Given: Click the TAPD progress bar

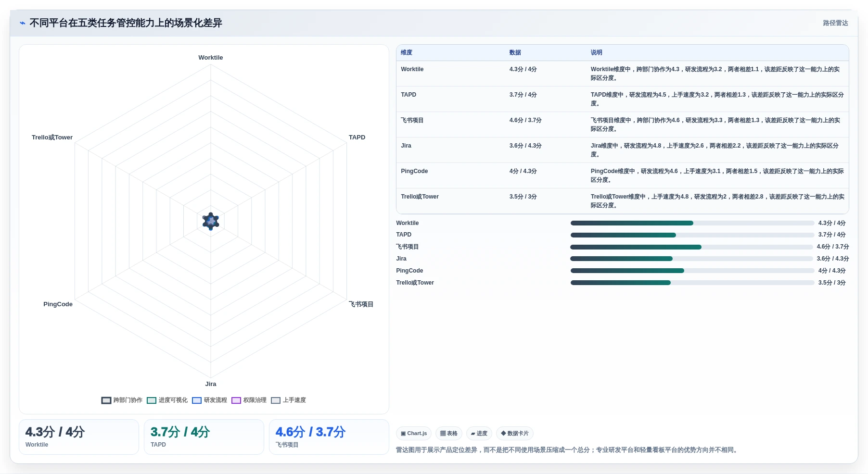Looking at the screenshot, I should [692, 235].
